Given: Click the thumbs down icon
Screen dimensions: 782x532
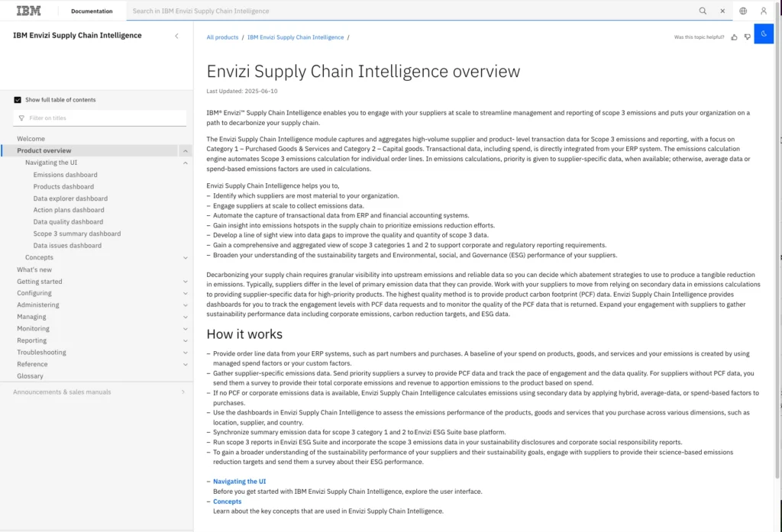Looking at the screenshot, I should [x=747, y=37].
